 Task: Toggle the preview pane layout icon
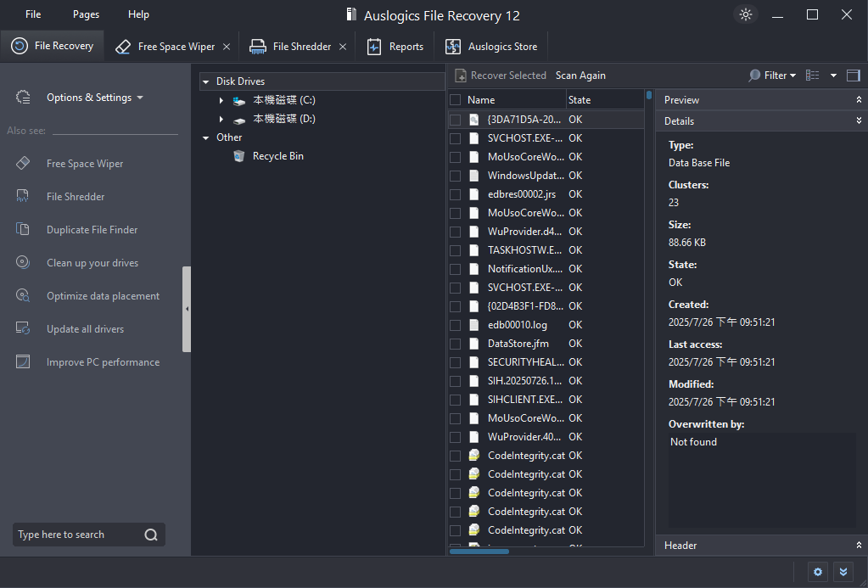coord(854,76)
